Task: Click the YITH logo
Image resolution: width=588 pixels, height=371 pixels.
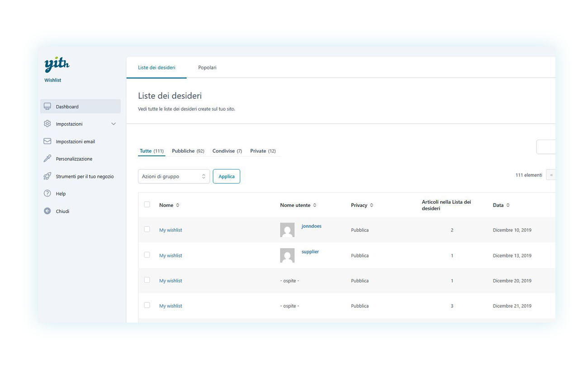Action: click(57, 65)
